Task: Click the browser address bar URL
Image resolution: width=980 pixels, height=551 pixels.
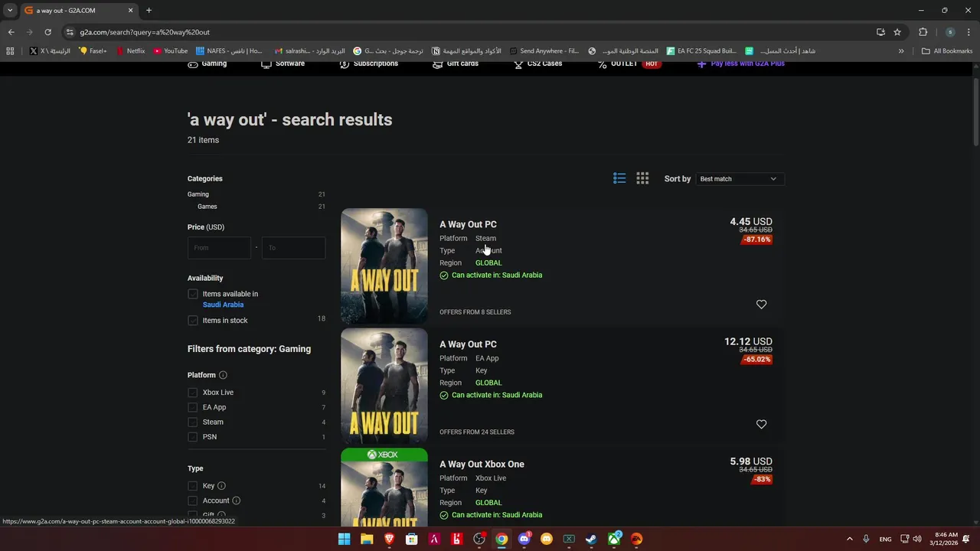Action: coord(145,32)
